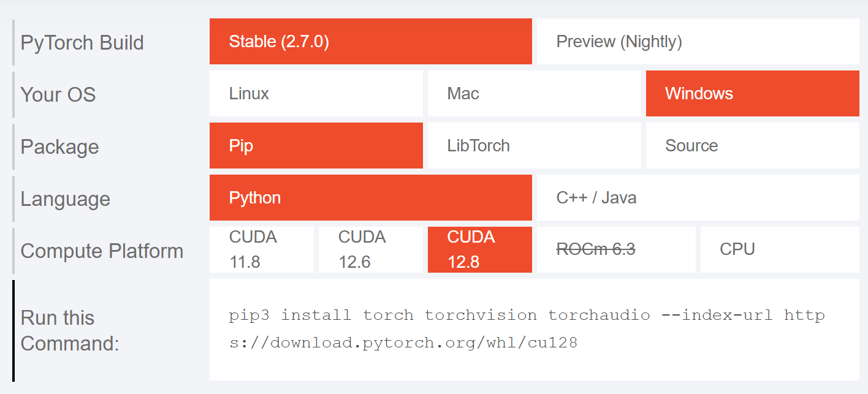Click the "PyTorch Build" row label
This screenshot has width=868, height=394.
pos(82,43)
